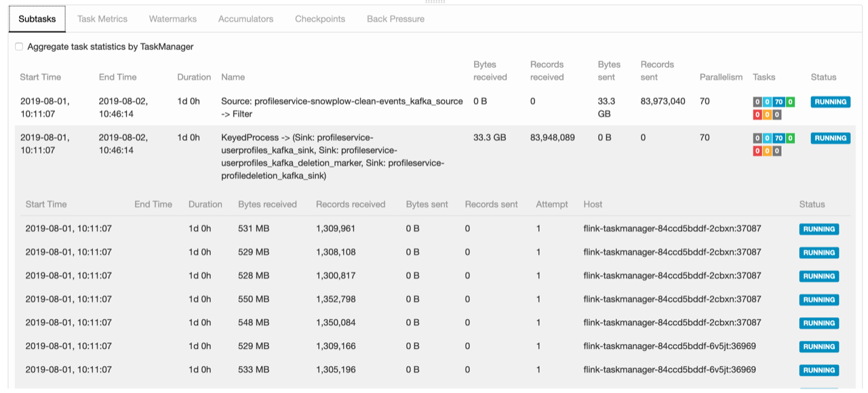Screen dimensions: 868x393
Task: Open the Watermarks tab
Action: (172, 19)
